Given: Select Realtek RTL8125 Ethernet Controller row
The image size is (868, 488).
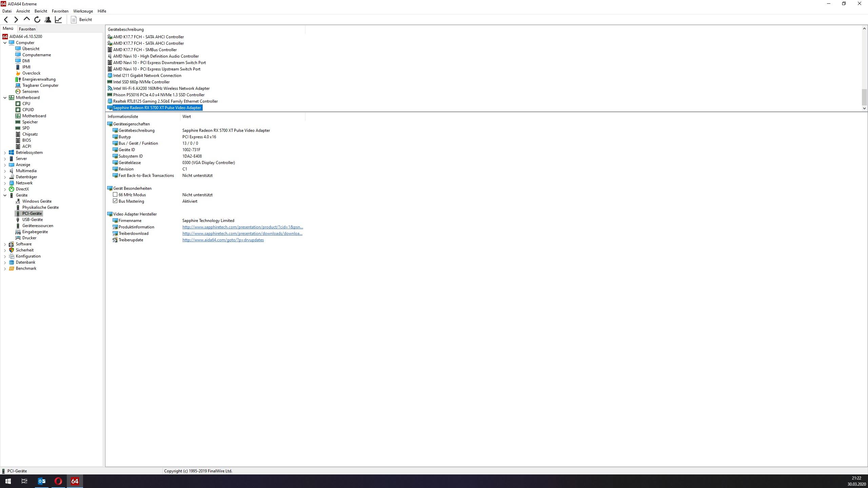Looking at the screenshot, I should point(165,101).
